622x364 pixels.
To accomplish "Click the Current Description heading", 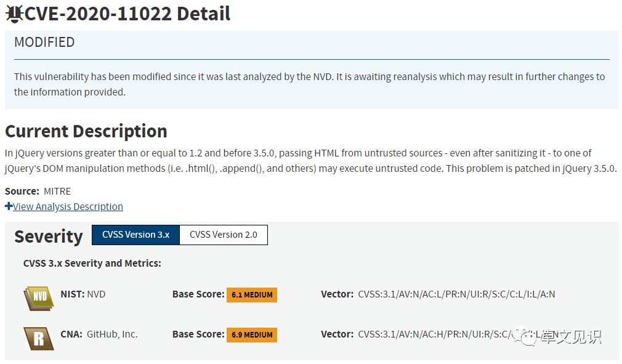I will pos(86,131).
